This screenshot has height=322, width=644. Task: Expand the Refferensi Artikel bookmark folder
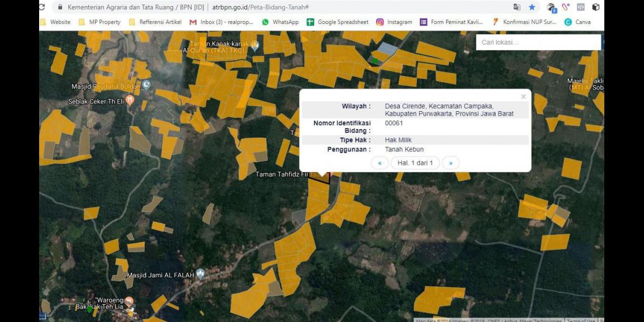tap(155, 22)
